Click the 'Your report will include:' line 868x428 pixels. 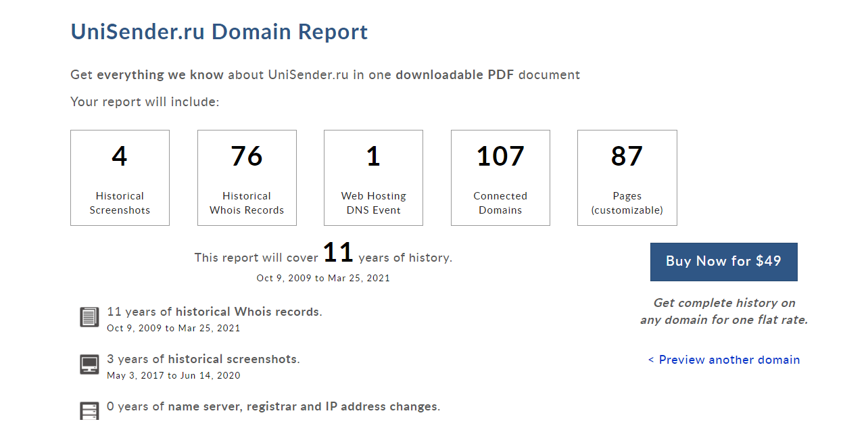click(x=145, y=102)
